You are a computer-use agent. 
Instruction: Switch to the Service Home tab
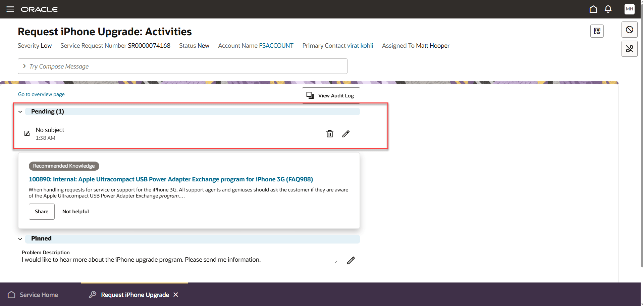point(33,295)
